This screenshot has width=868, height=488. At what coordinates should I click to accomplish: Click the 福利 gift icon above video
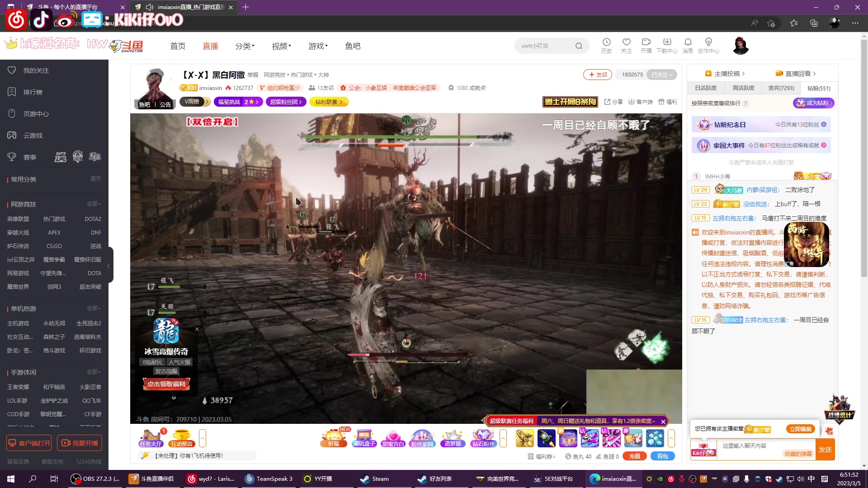pos(667,102)
